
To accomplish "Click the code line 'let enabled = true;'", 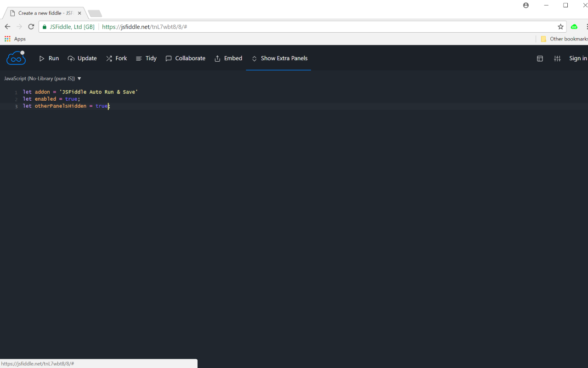I will [x=51, y=99].
